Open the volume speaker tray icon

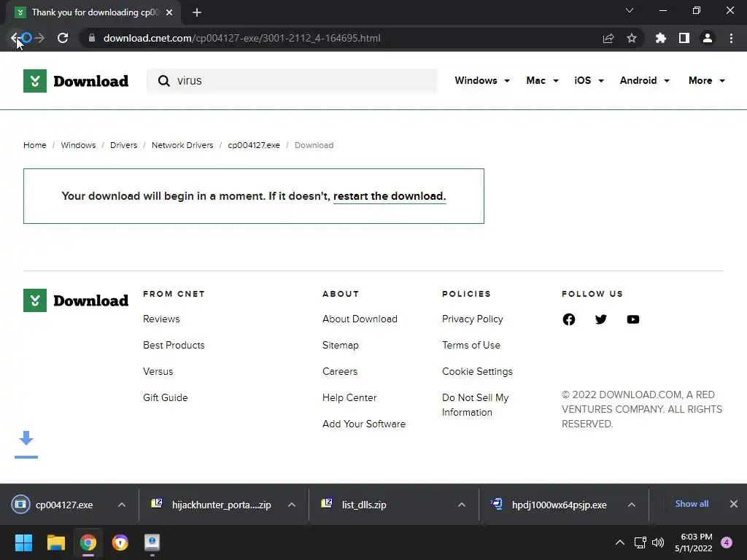click(658, 542)
